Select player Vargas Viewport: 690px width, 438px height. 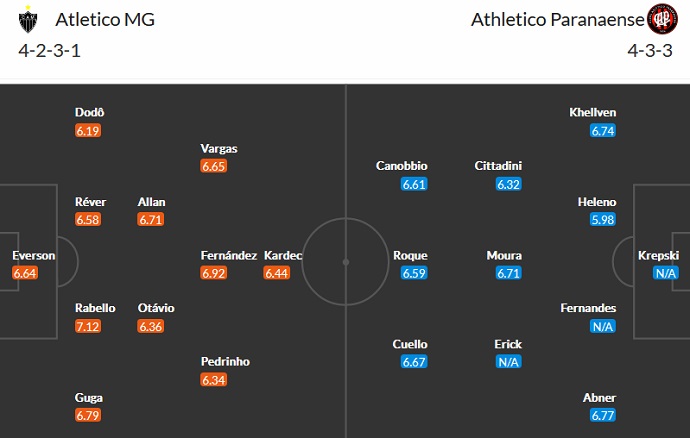[219, 148]
